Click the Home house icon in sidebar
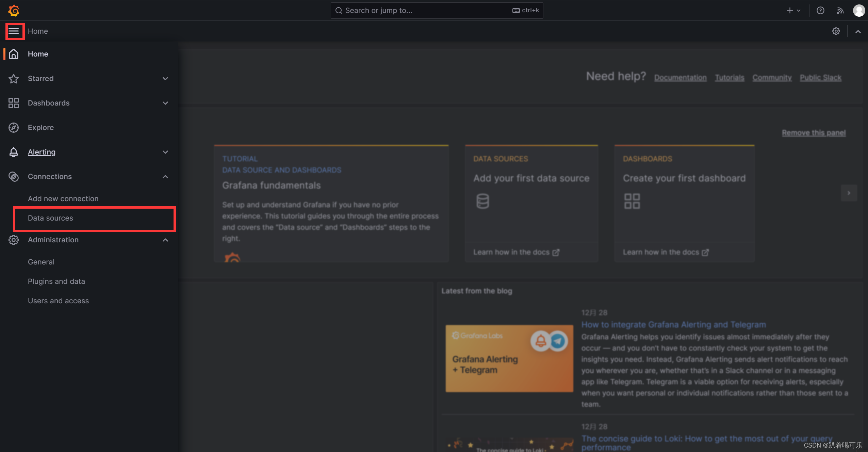868x452 pixels. tap(14, 54)
